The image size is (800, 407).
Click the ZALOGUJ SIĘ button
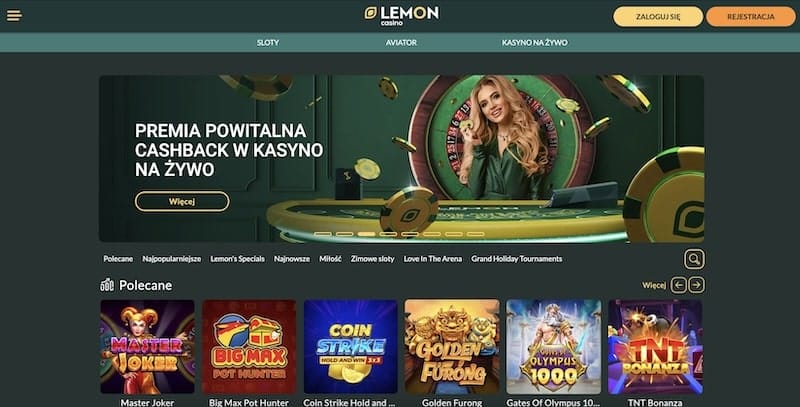click(658, 17)
